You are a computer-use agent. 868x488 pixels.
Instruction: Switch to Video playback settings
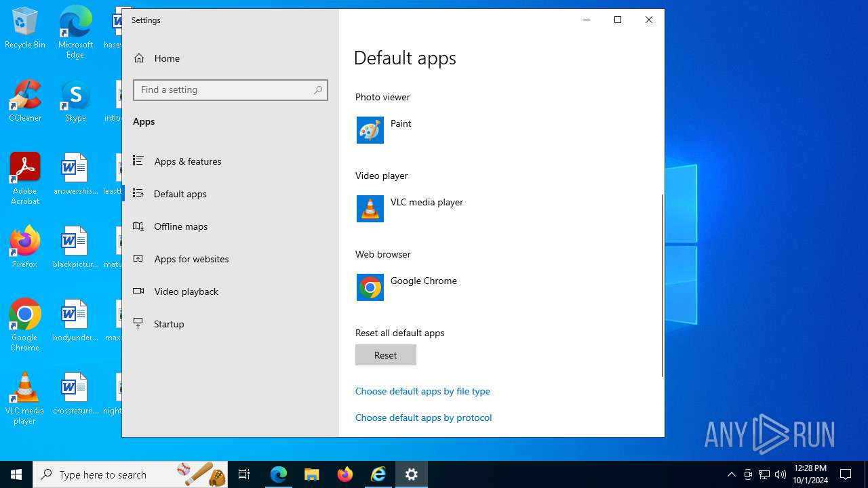(186, 291)
